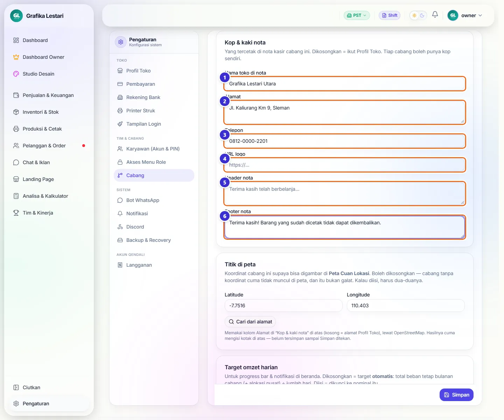Open Studio Desain palette icon
The width and height of the screenshot is (504, 420).
point(16,74)
